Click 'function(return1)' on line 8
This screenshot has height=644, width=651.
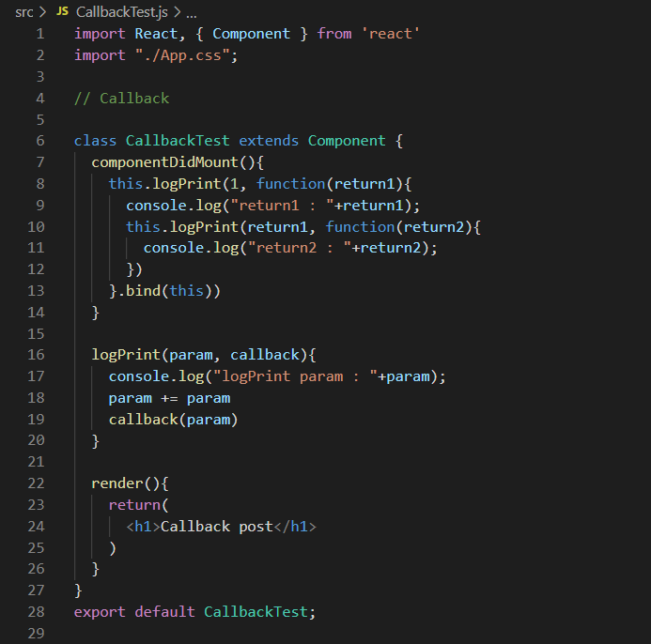point(330,184)
